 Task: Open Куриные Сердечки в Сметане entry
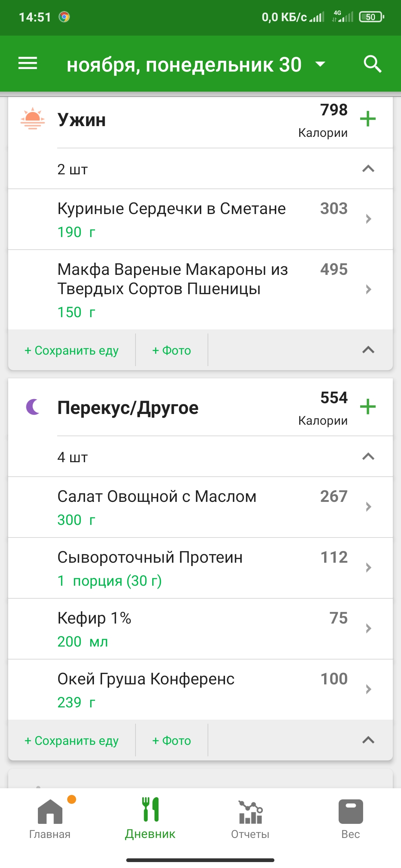[200, 219]
